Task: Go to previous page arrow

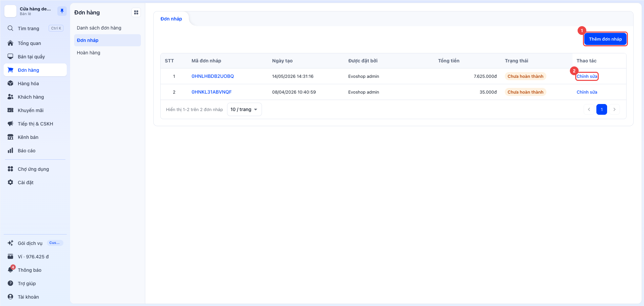Action: pyautogui.click(x=589, y=109)
